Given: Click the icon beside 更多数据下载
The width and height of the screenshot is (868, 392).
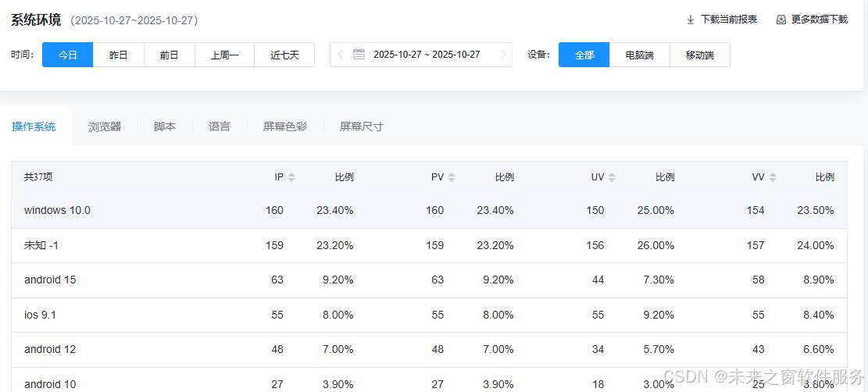Looking at the screenshot, I should click(781, 20).
